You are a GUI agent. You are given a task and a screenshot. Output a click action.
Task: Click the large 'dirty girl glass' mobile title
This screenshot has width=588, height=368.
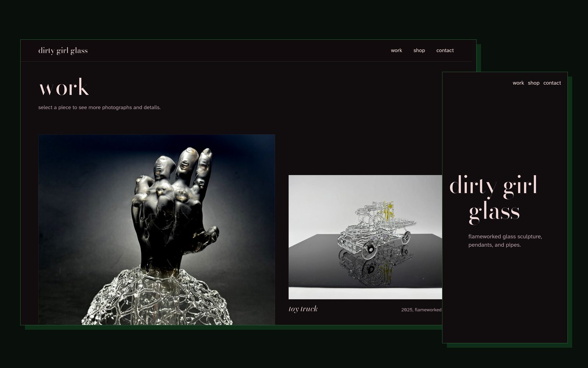tap(494, 199)
